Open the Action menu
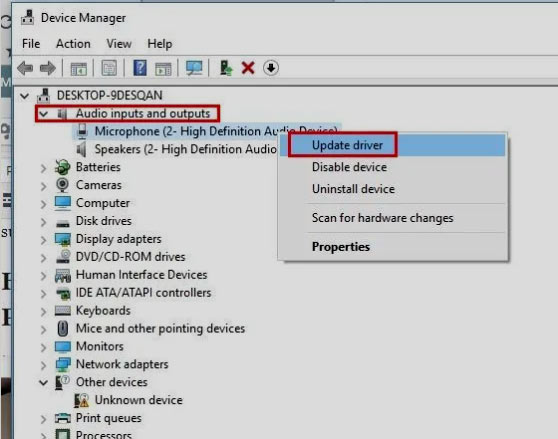 pyautogui.click(x=73, y=44)
